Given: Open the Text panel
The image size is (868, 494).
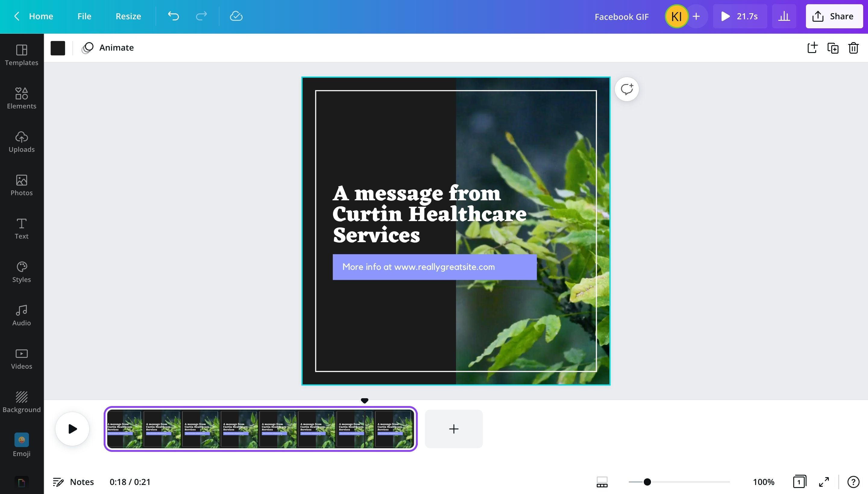Looking at the screenshot, I should tap(22, 228).
